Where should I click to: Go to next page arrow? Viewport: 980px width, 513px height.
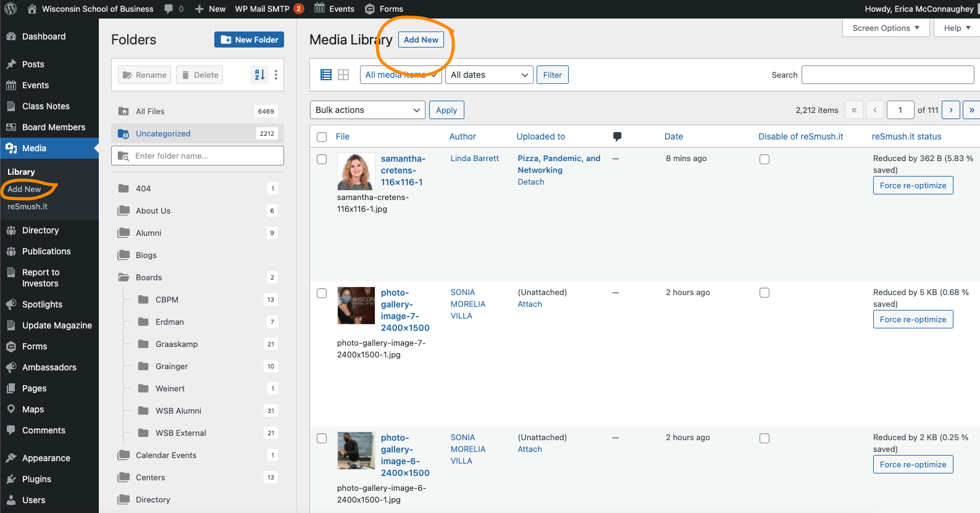tap(951, 110)
